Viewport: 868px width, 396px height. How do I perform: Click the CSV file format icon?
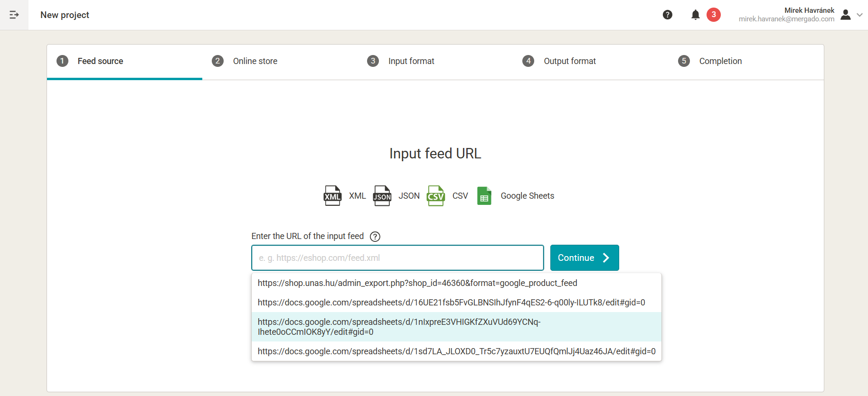point(435,196)
